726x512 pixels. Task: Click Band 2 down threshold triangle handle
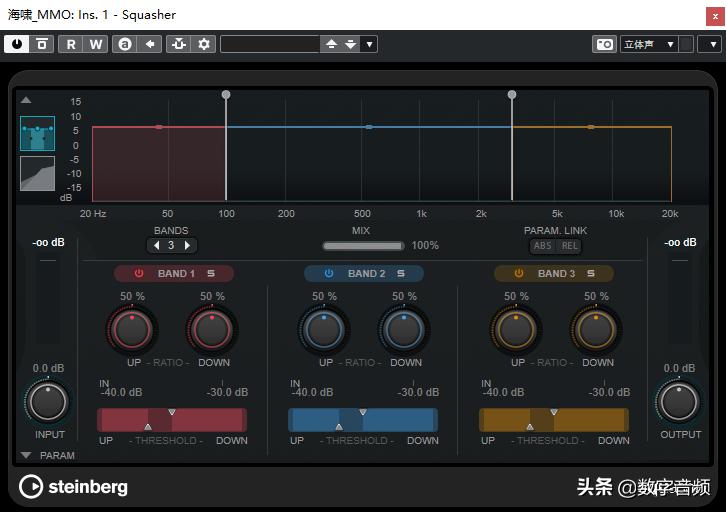(x=363, y=412)
